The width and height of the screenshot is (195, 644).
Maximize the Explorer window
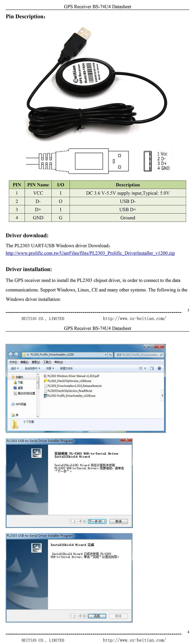click(x=152, y=346)
